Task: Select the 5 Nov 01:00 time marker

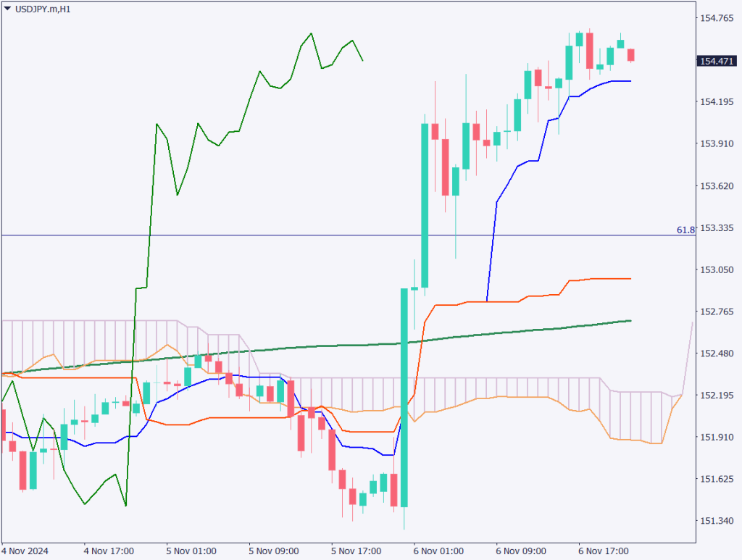Action: click(190, 551)
